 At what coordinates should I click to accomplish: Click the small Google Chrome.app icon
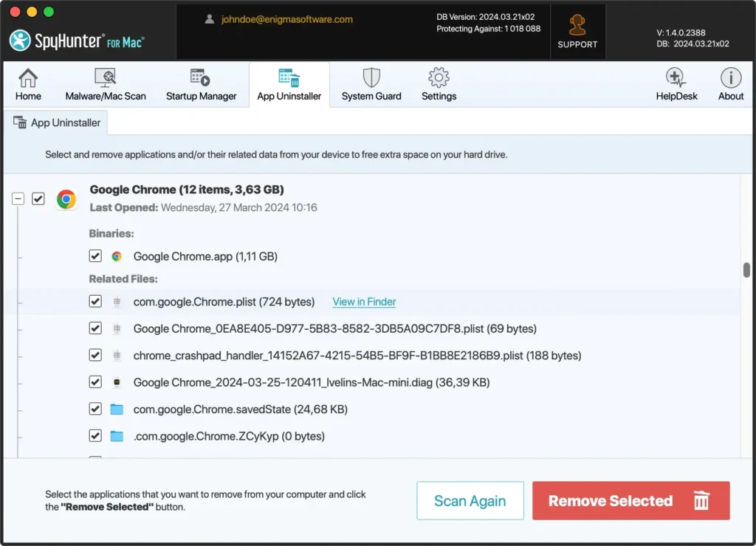pyautogui.click(x=116, y=256)
